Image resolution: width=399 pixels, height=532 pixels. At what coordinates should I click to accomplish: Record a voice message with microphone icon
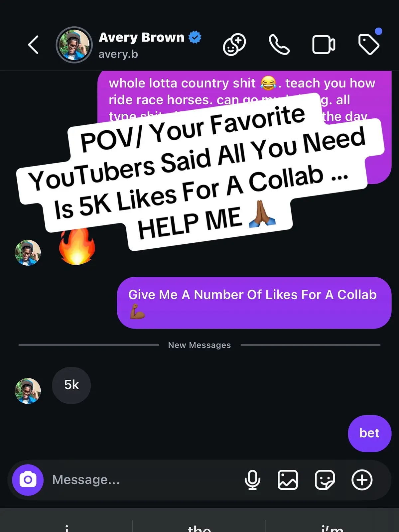(252, 480)
